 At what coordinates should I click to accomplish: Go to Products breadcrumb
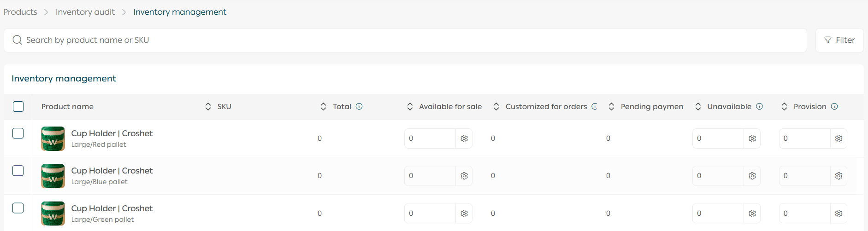[x=20, y=12]
